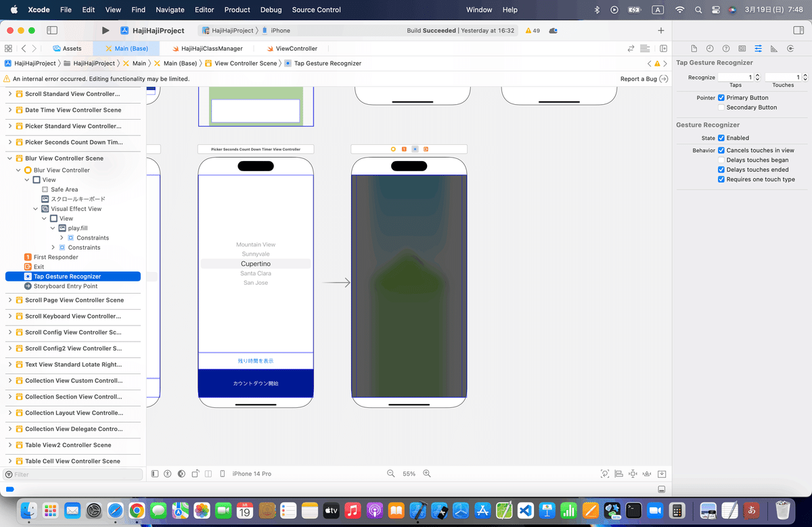Switch to the Assets tab
The height and width of the screenshot is (527, 812).
(67, 49)
